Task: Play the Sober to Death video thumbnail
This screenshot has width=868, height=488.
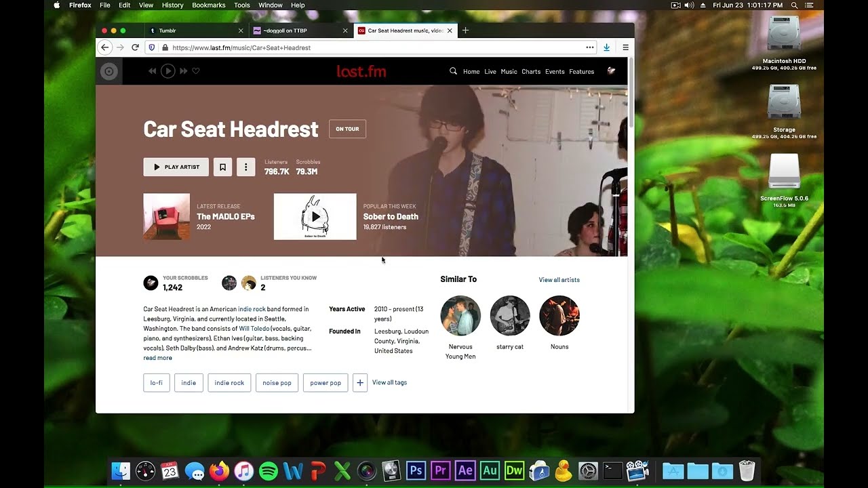Action: pyautogui.click(x=315, y=216)
